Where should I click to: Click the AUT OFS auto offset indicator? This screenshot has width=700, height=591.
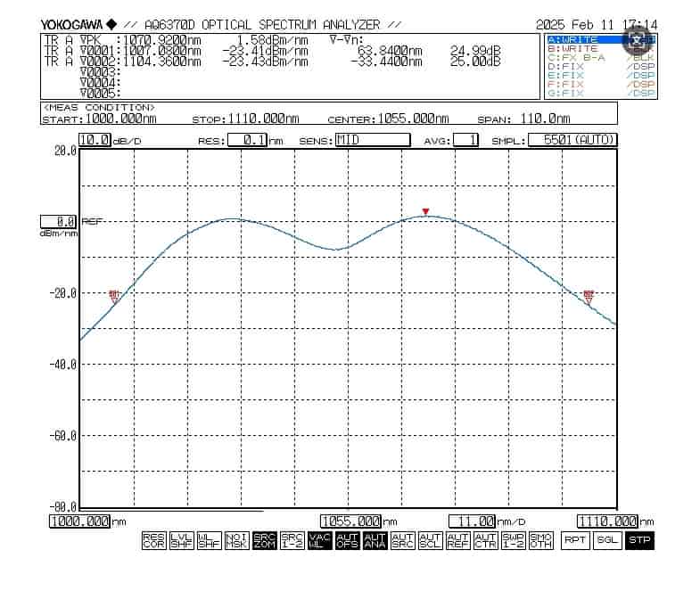(x=347, y=539)
